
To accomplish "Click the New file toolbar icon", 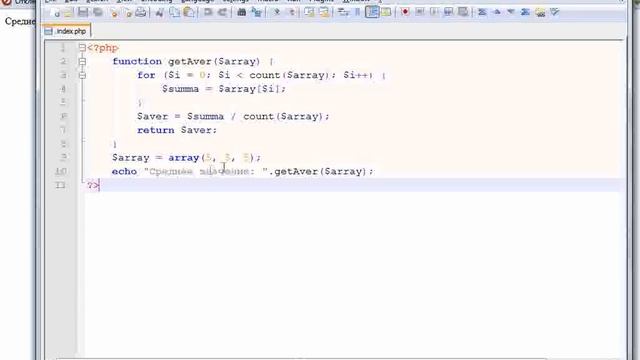I will [x=55, y=12].
